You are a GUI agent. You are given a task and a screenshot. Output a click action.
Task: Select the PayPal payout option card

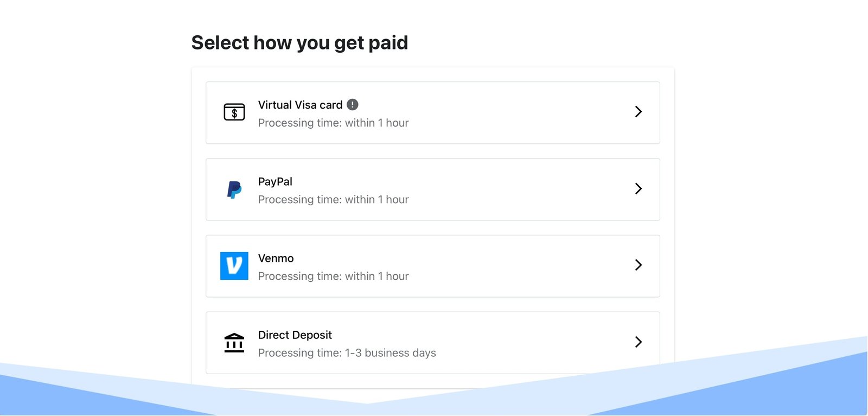433,190
